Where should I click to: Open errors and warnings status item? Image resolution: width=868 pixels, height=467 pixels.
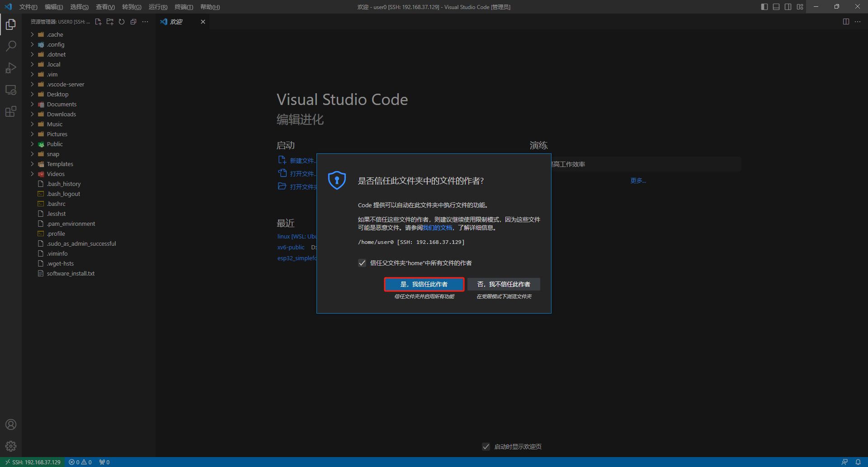coord(80,462)
